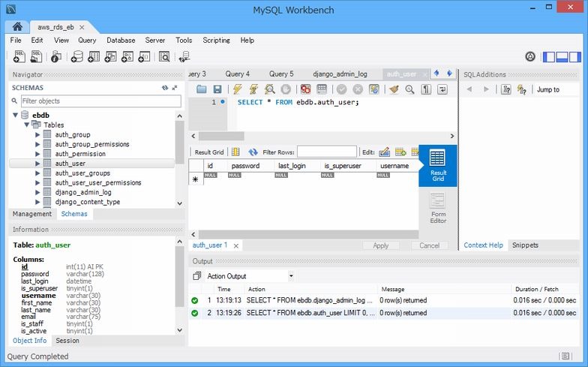Click the refresh schemas icon in Navigator
The image size is (588, 367).
165,88
